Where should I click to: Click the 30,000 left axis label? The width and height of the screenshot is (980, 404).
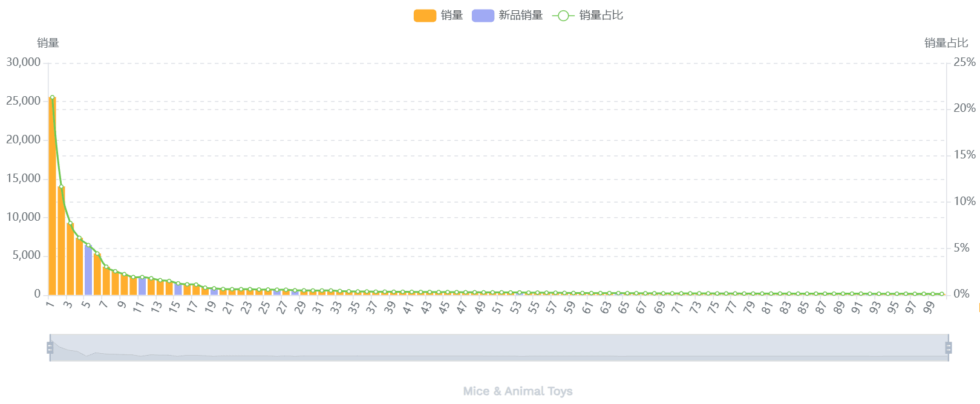click(x=24, y=62)
